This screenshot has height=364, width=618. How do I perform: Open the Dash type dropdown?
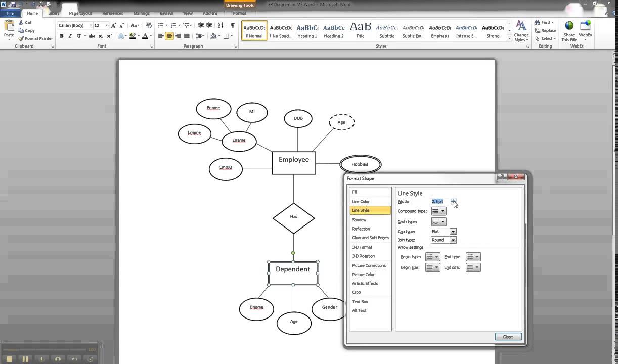click(438, 222)
